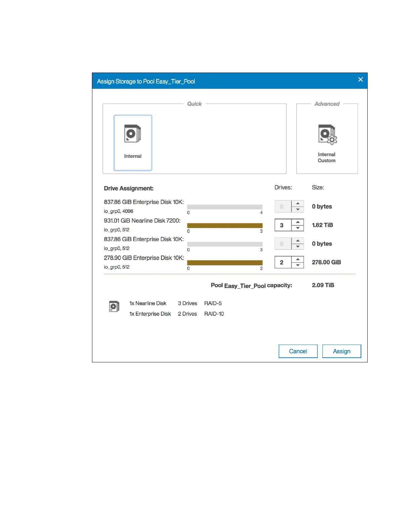The width and height of the screenshot is (411, 532).
Task: Click the Nearline Disk 7200 drive bar
Action: coord(225,226)
